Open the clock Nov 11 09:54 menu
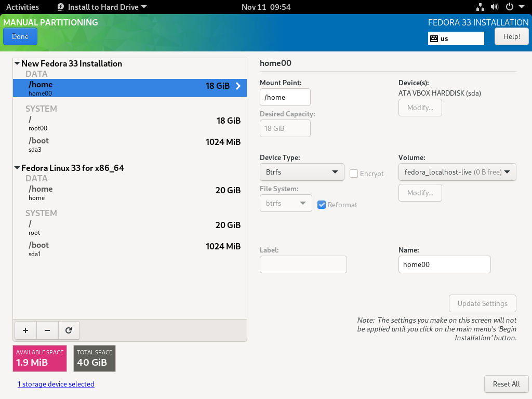 (x=266, y=7)
